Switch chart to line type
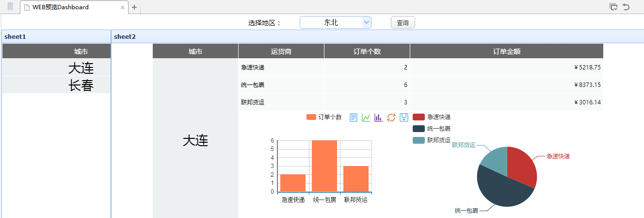The image size is (644, 218). [x=366, y=117]
